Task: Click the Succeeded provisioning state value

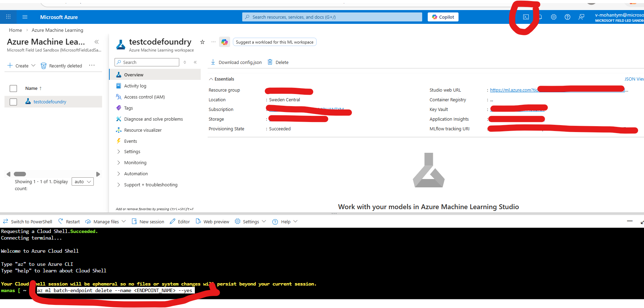Action: (280, 129)
